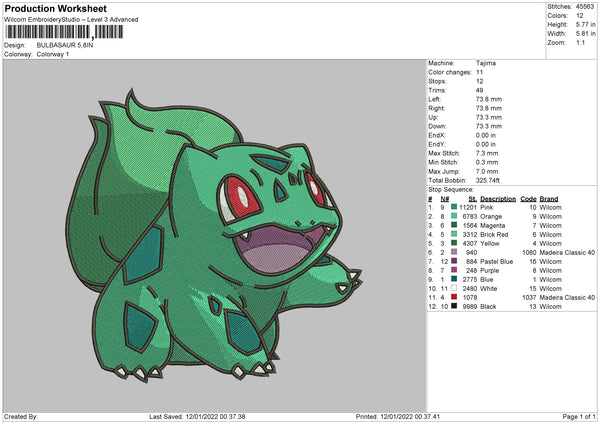The width and height of the screenshot is (600, 424).
Task: Click the Production Worksheet title
Action: coord(56,8)
